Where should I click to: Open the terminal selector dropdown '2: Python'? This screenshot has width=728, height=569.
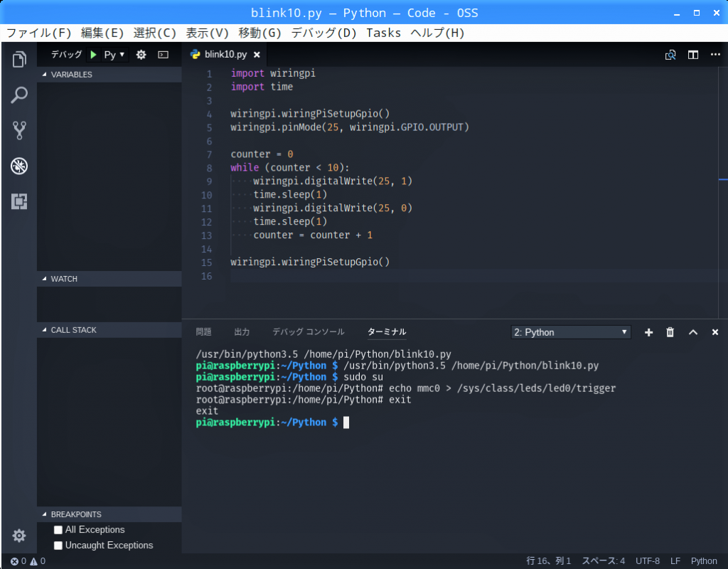pyautogui.click(x=571, y=332)
